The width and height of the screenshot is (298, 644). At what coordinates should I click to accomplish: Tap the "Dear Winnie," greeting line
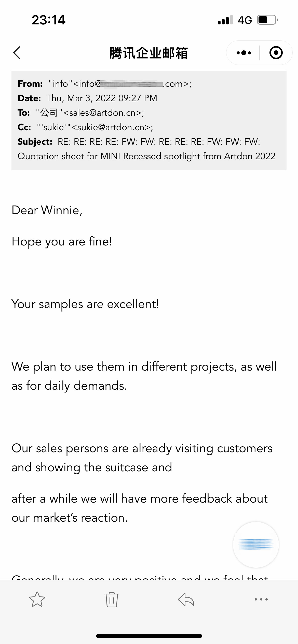click(x=47, y=210)
